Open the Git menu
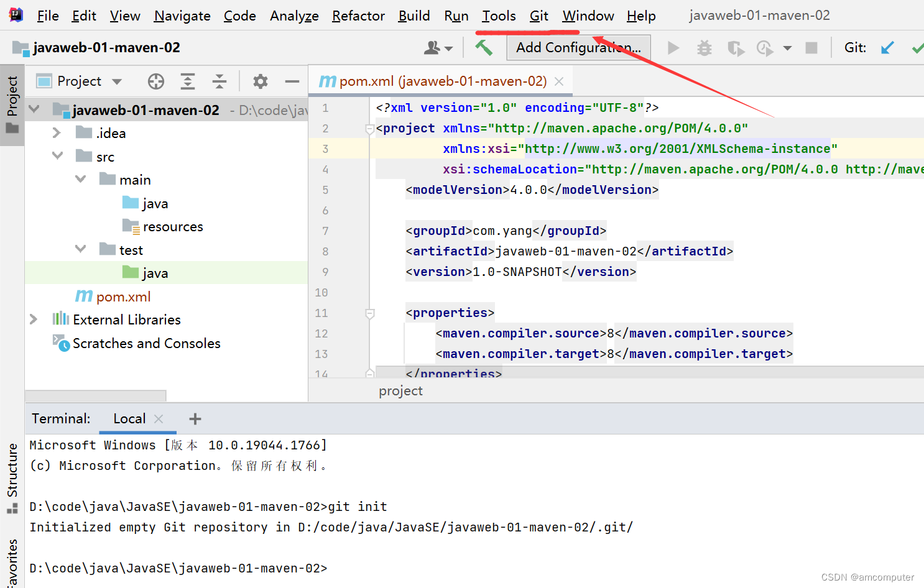The width and height of the screenshot is (924, 588). tap(539, 16)
